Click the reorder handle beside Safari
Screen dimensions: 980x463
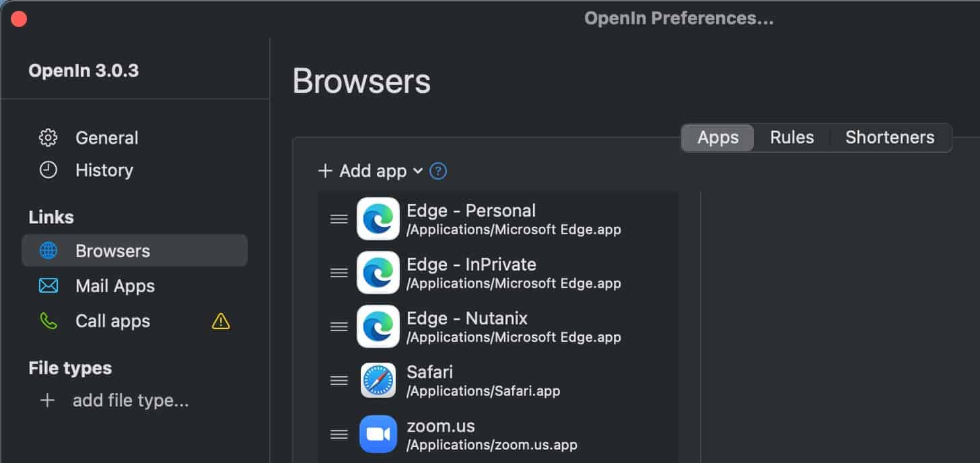pos(339,380)
